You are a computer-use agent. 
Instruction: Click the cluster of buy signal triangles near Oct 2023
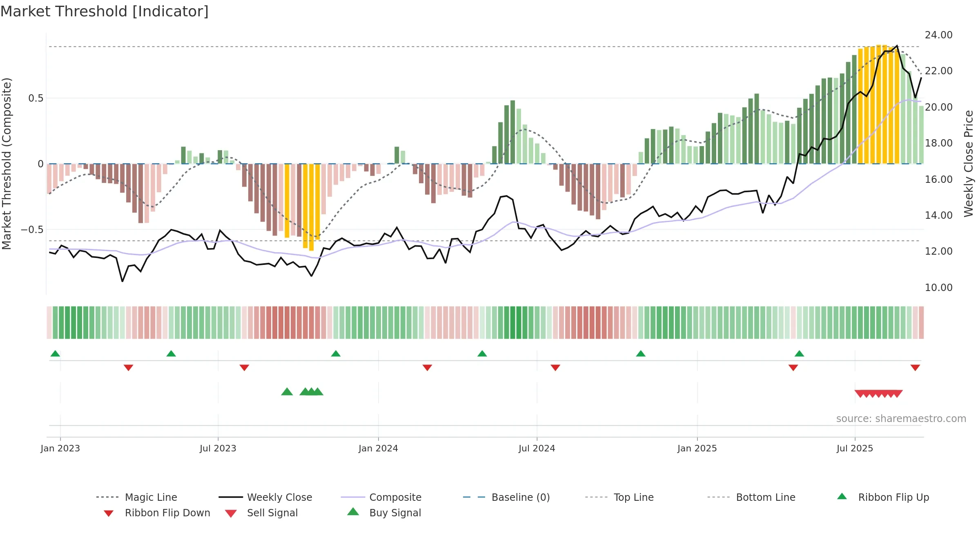pyautogui.click(x=311, y=392)
